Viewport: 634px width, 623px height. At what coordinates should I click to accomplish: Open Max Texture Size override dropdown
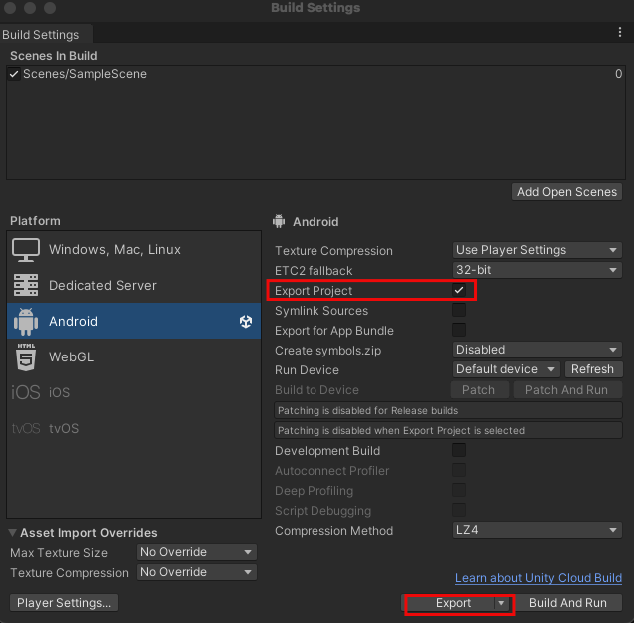(197, 552)
